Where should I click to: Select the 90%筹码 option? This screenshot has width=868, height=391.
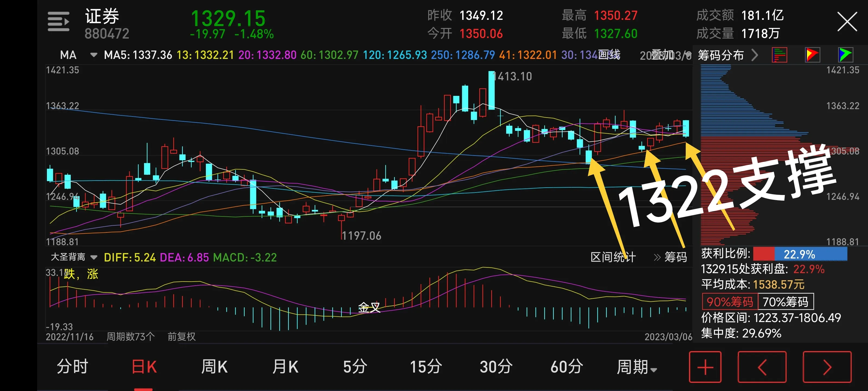pyautogui.click(x=730, y=302)
